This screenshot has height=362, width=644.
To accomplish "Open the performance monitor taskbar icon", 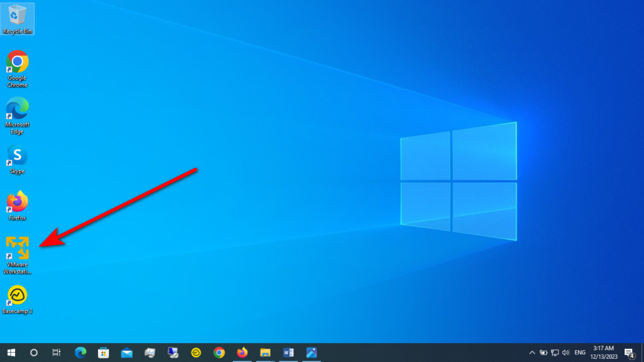I will coord(150,353).
